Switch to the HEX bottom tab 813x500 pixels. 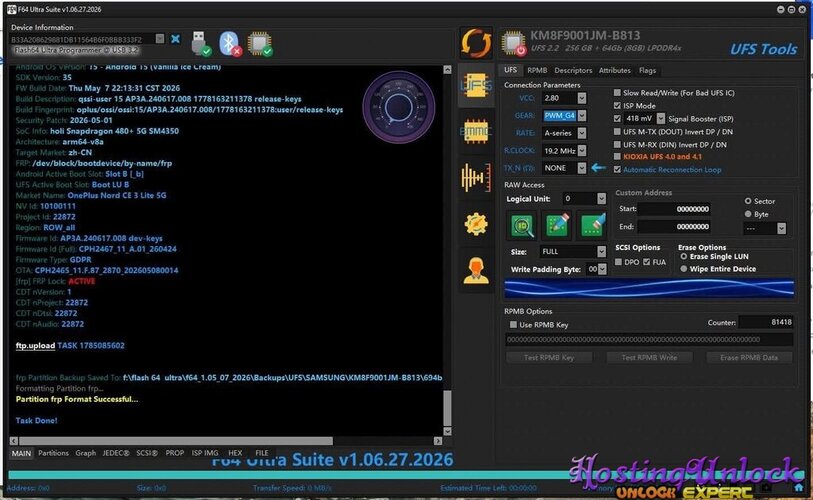[235, 453]
